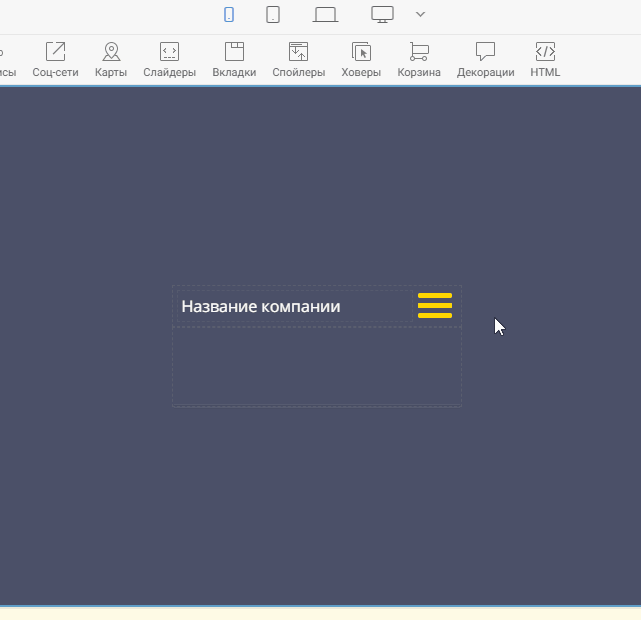Select the 'Название компании' text
The height and width of the screenshot is (620, 641).
[261, 307]
